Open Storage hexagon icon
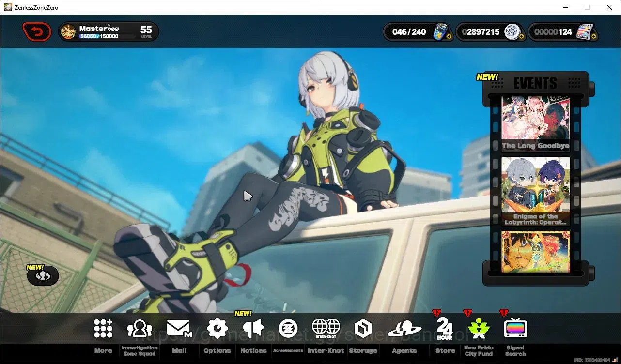621x364 pixels. point(363,329)
